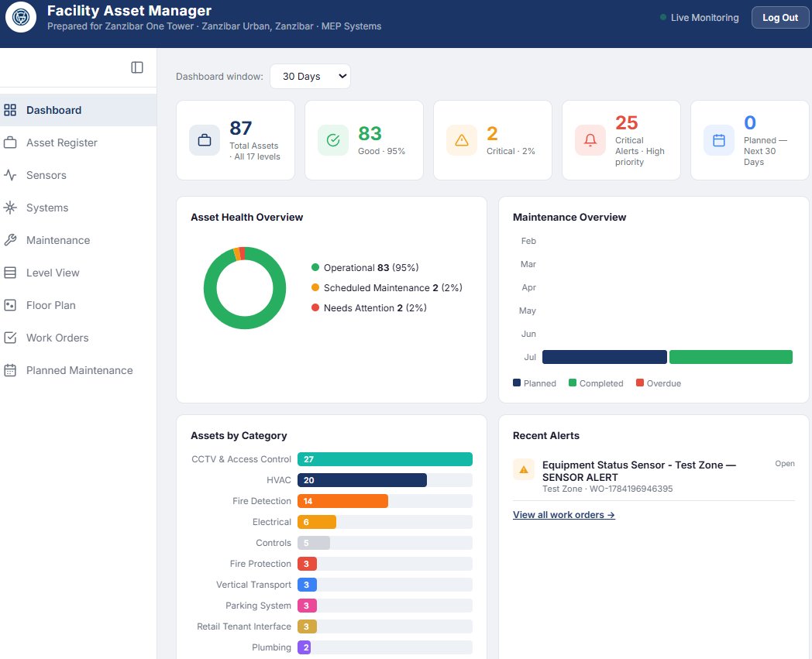Click the green Live Monitoring status dot
The height and width of the screenshot is (659, 812).
click(x=663, y=17)
